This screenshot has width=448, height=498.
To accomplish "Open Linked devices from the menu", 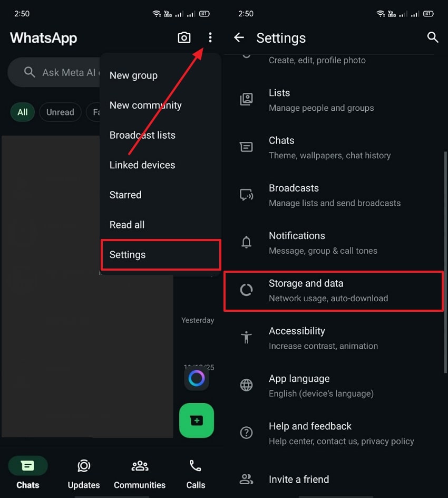I will [x=142, y=165].
